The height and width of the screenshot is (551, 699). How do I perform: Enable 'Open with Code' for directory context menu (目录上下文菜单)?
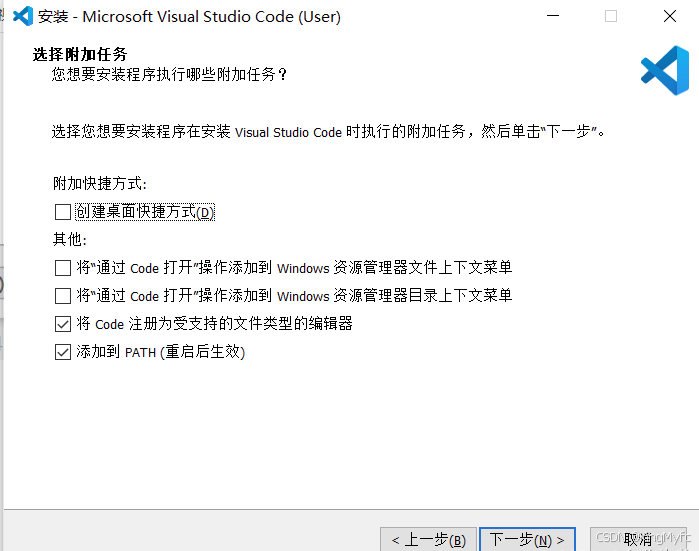tap(63, 296)
